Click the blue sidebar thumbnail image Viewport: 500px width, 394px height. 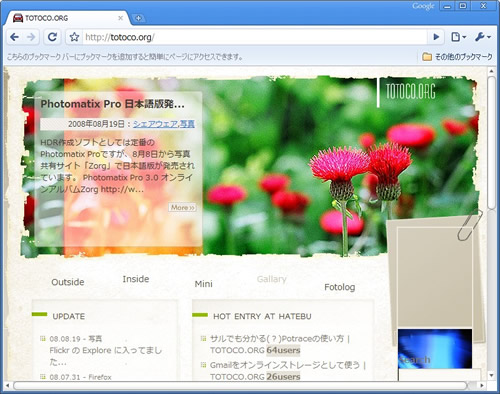tap(435, 349)
